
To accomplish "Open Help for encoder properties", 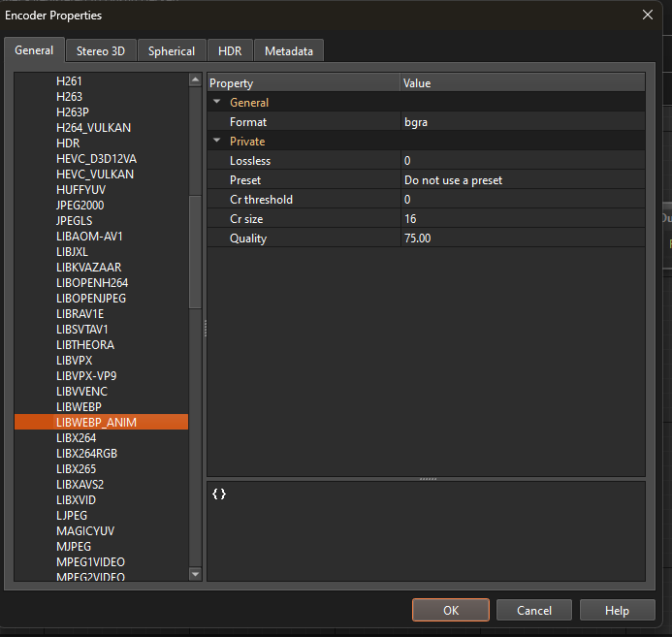I will (617, 611).
